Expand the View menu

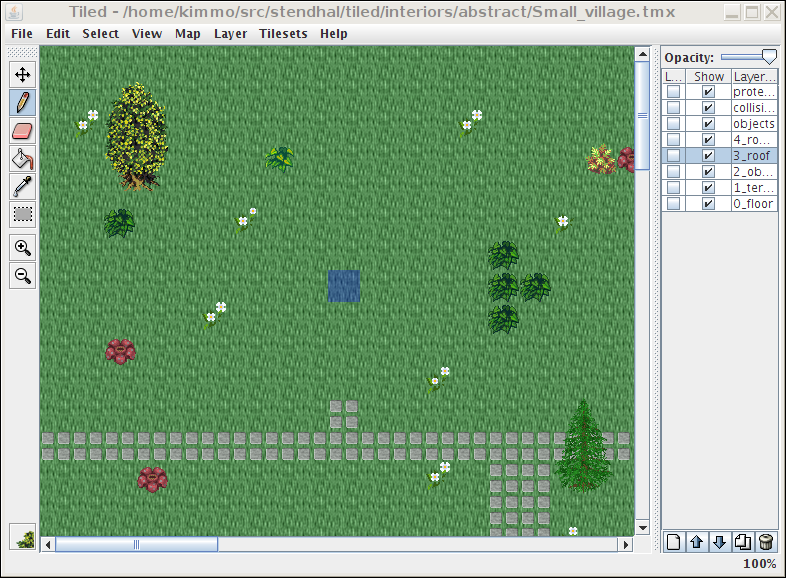click(147, 34)
